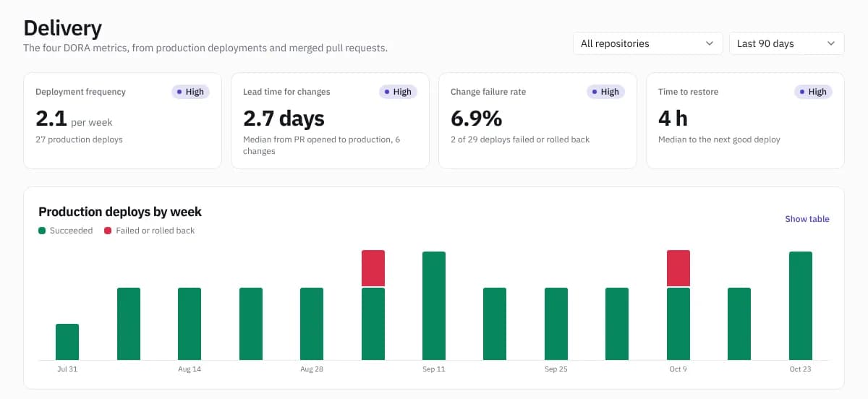Click the red Failed or rolled back swatch
This screenshot has height=399, width=868.
coord(108,231)
